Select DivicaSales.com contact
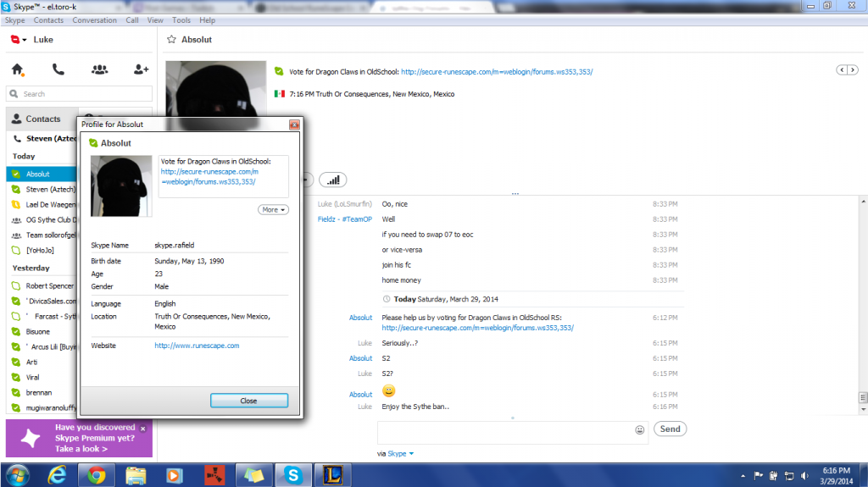868x487 pixels. point(42,301)
